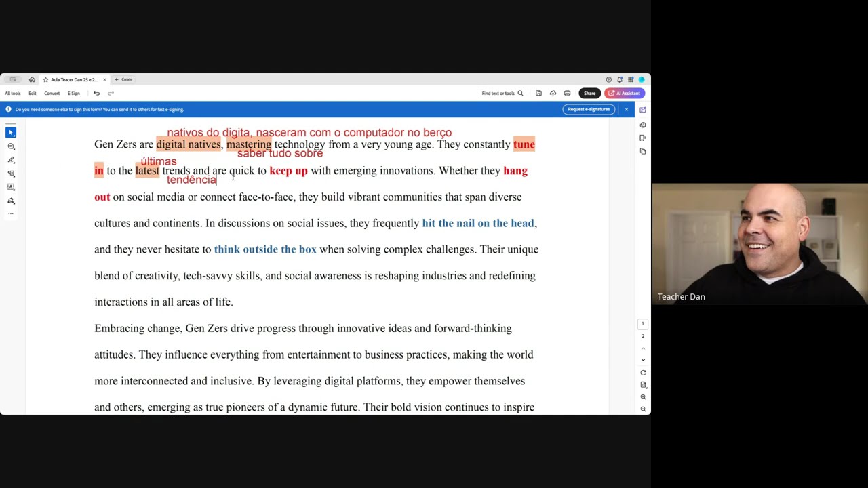Viewport: 868px width, 488px height.
Task: Open comments panel in right sidebar
Action: click(x=643, y=125)
